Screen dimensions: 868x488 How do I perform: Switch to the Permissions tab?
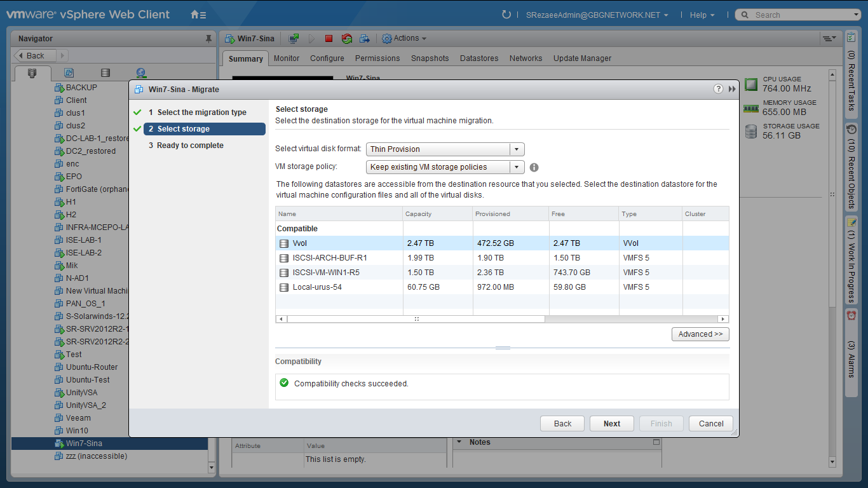pos(377,58)
